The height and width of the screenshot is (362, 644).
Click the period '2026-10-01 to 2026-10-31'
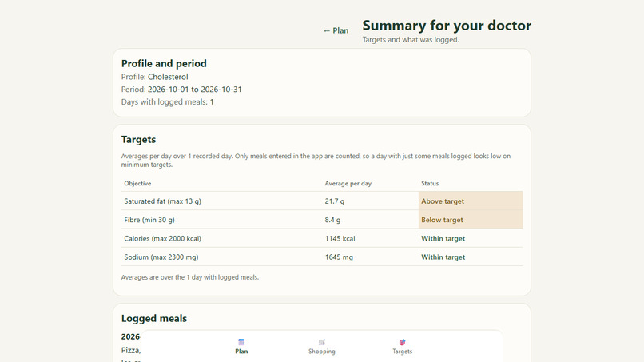coord(195,90)
